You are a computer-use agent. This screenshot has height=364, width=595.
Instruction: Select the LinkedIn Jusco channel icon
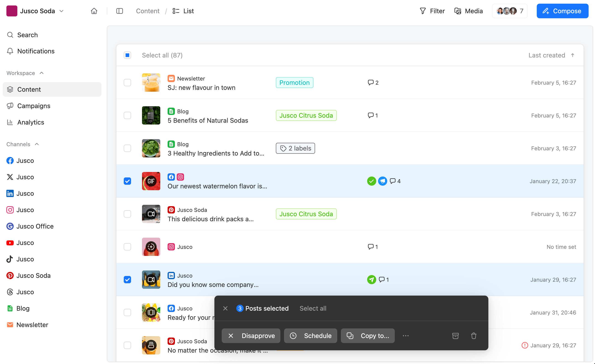(10, 193)
